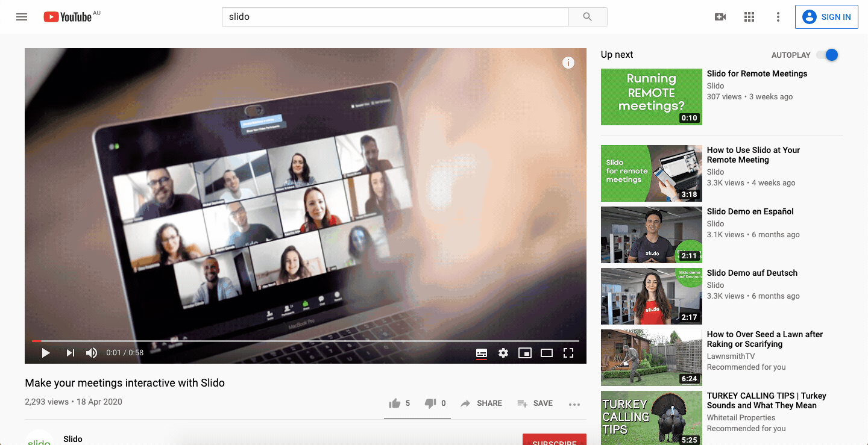This screenshot has height=445, width=868.
Task: Like the video with thumbs up
Action: point(400,403)
